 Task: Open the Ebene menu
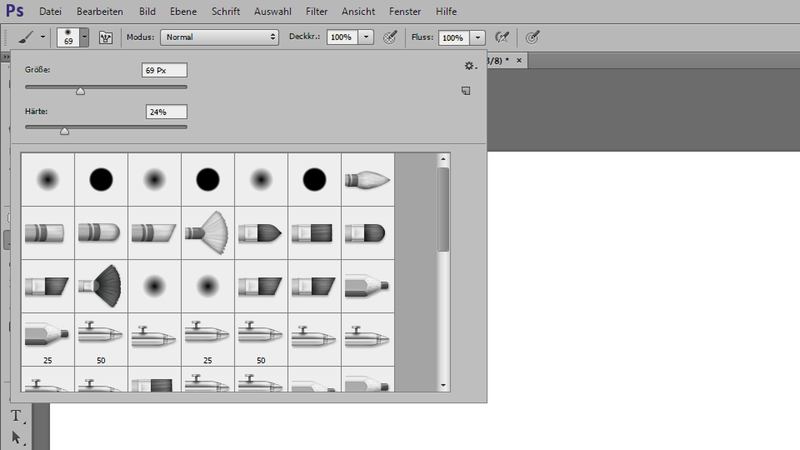[x=182, y=11]
